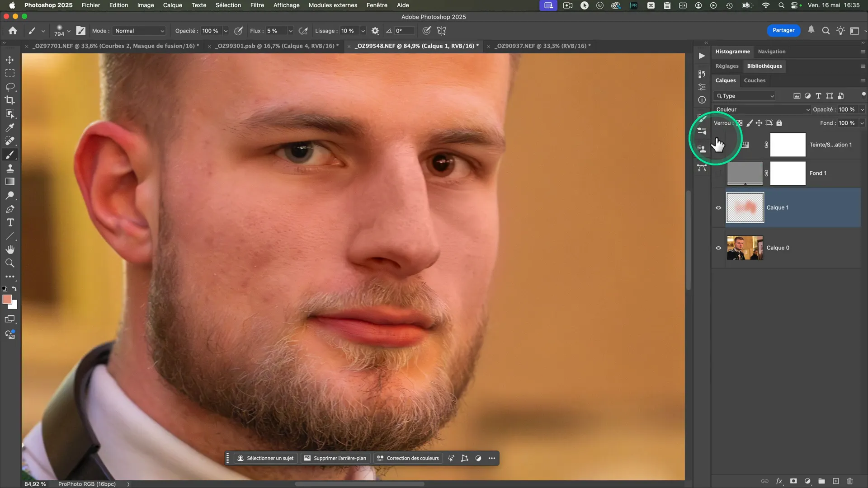The image size is (868, 488).
Task: Toggle the brush settings panel button
Action: (81, 31)
